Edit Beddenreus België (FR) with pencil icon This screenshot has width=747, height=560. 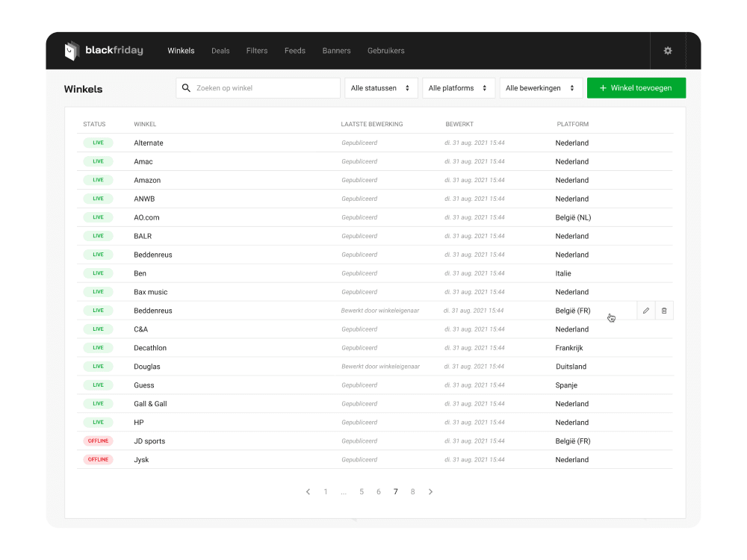click(646, 311)
